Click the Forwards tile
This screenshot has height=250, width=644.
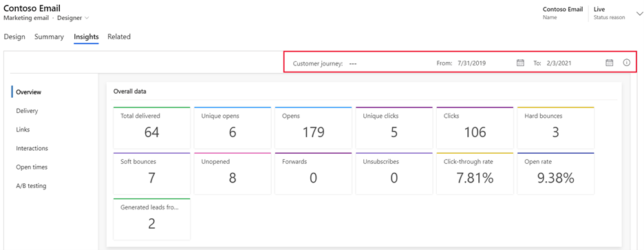313,174
